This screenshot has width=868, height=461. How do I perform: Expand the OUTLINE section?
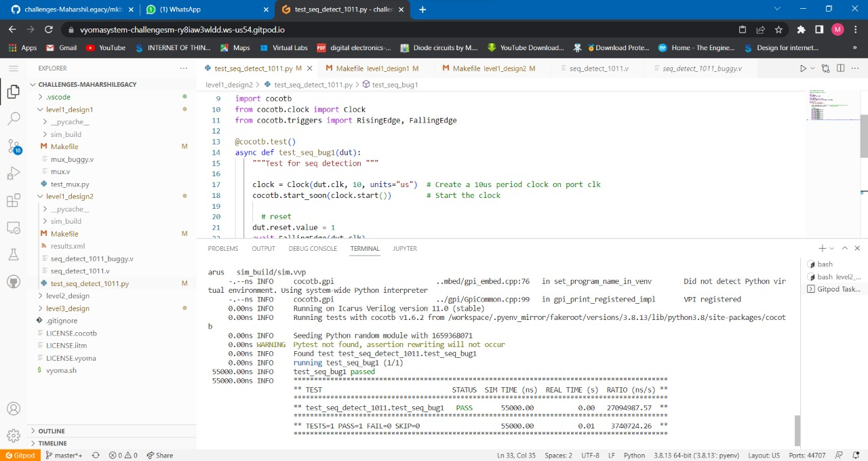click(x=52, y=431)
